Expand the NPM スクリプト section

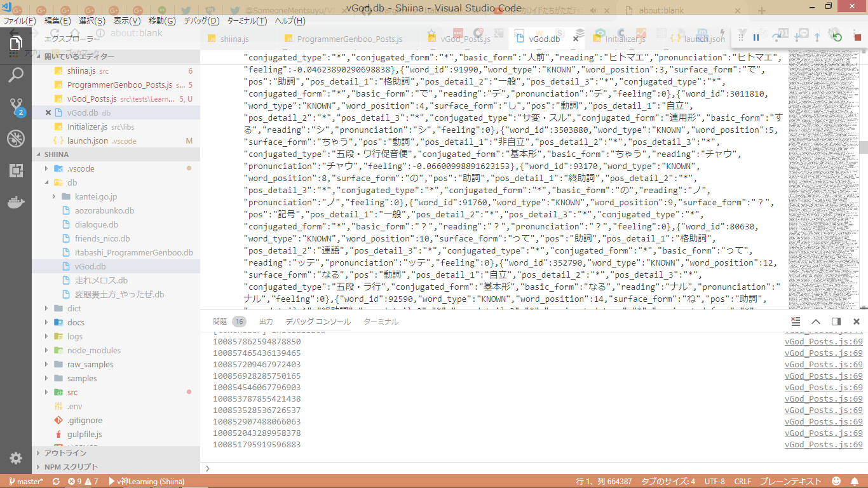coord(71,467)
